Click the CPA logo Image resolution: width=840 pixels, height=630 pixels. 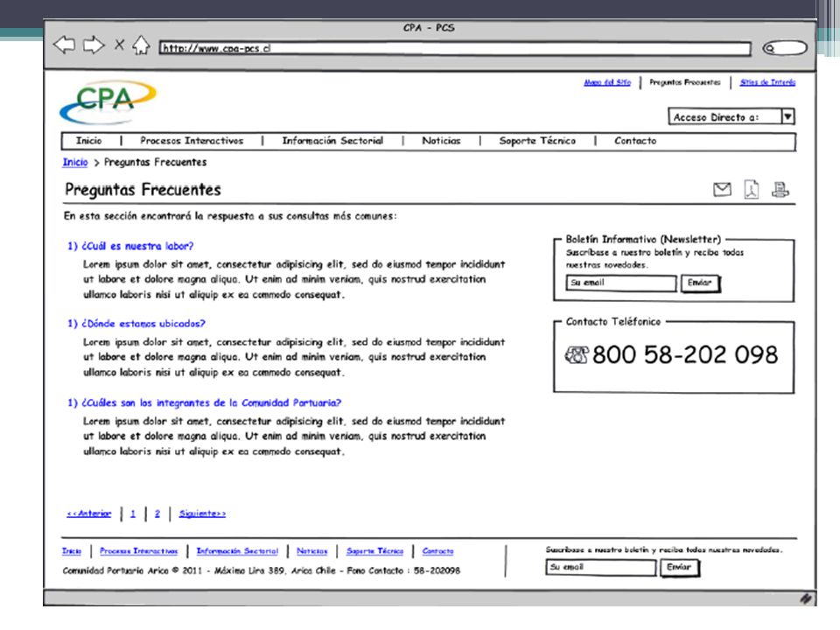[108, 101]
